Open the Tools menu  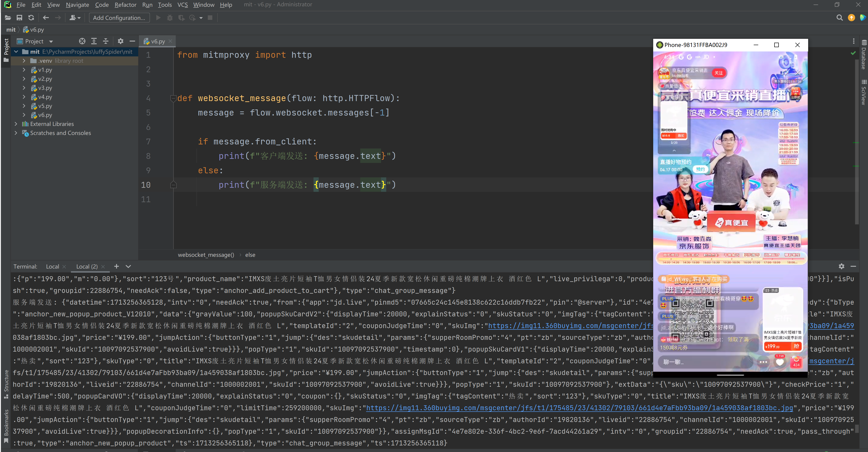(x=165, y=5)
